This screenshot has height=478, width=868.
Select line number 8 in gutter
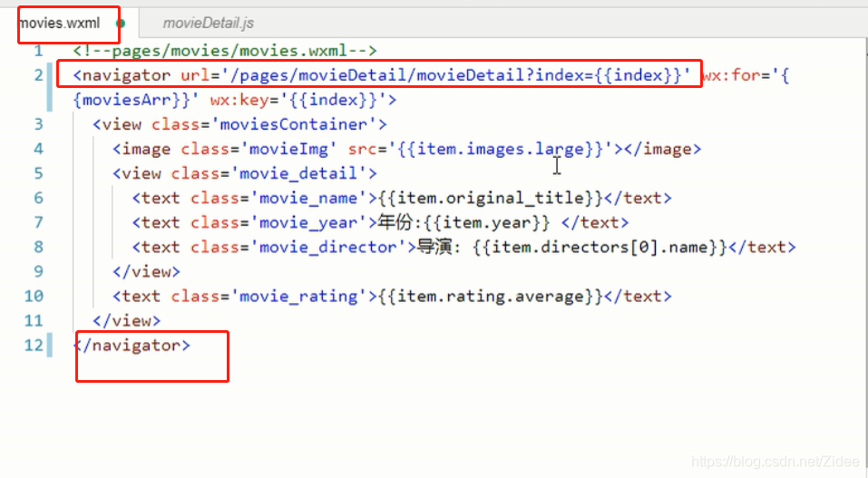[x=38, y=247]
